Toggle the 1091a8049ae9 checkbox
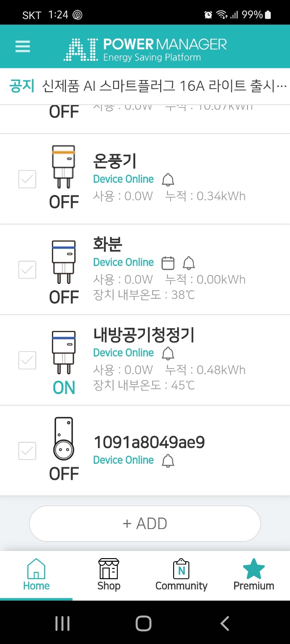This screenshot has width=290, height=644. coord(27,451)
